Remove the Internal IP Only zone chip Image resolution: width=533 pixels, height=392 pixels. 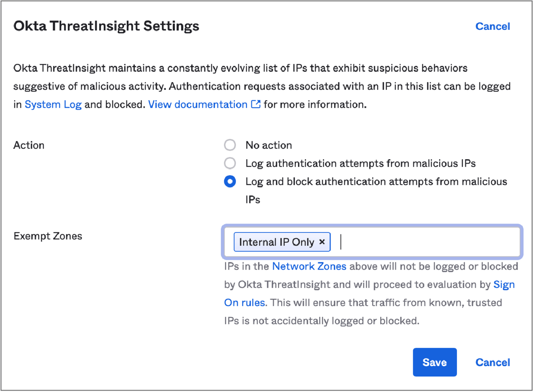[x=322, y=242]
